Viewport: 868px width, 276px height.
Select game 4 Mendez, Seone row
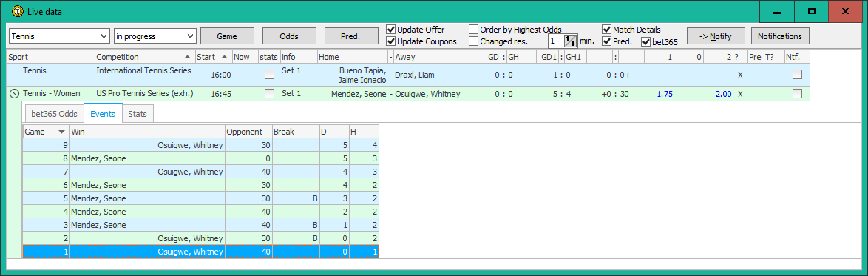click(200, 212)
